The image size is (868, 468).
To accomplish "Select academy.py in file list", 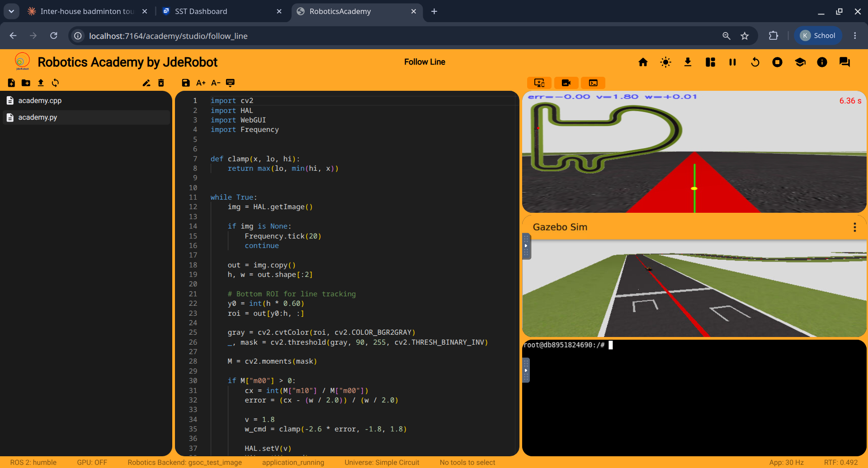I will (86, 117).
